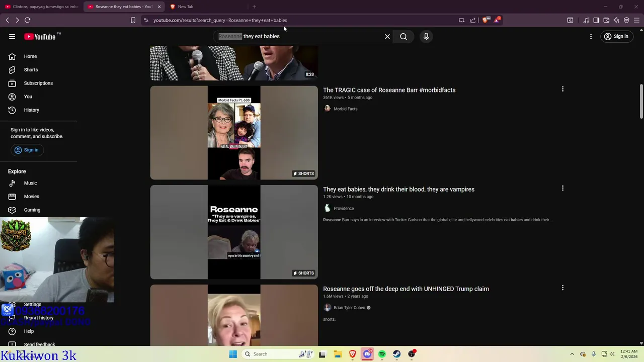Clear the search box with the X

point(387,36)
